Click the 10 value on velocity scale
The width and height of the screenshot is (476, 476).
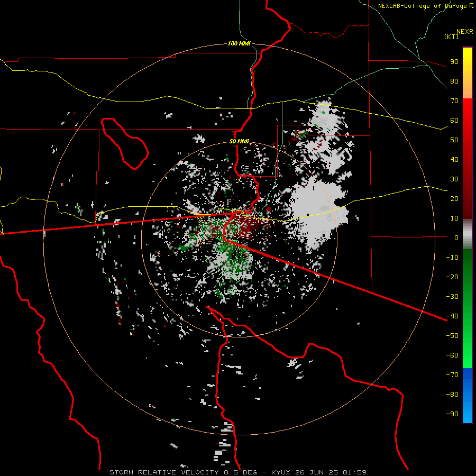click(x=454, y=218)
